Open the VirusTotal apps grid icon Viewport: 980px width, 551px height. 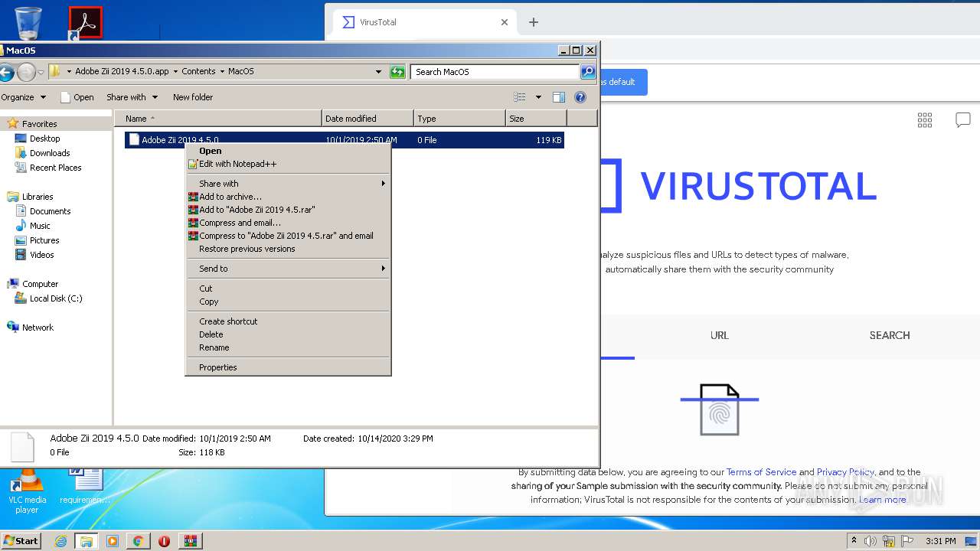tap(925, 119)
